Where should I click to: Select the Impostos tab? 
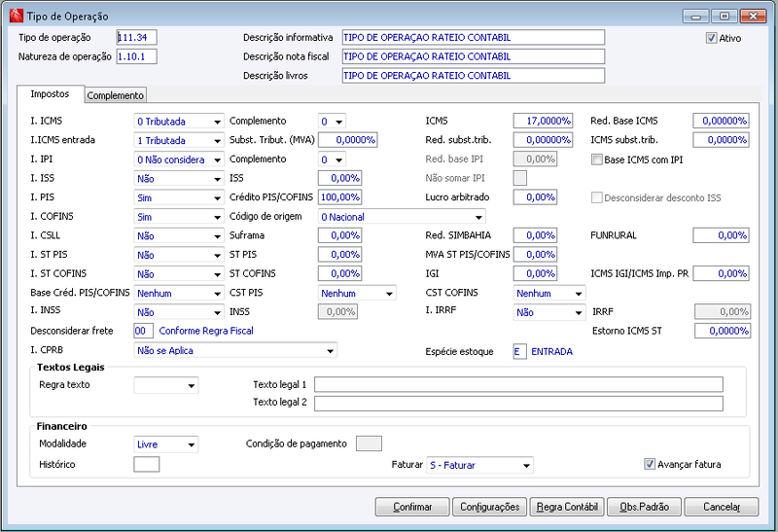51,93
